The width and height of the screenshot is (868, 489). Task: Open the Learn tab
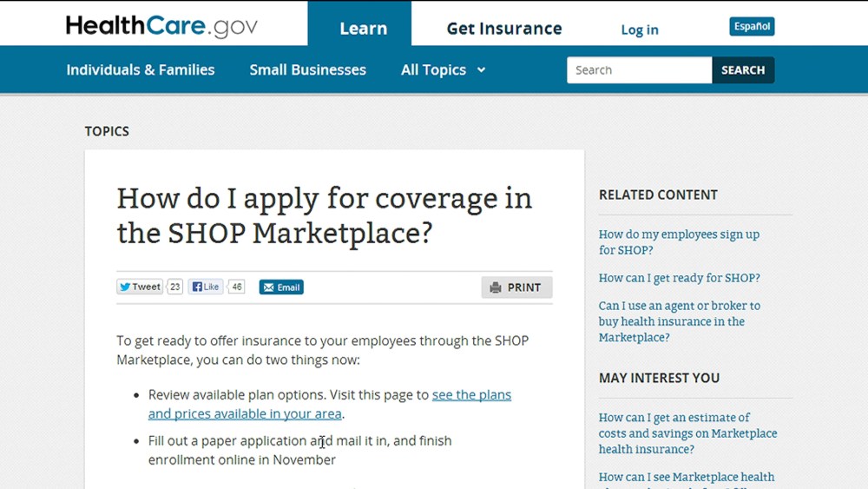coord(363,29)
